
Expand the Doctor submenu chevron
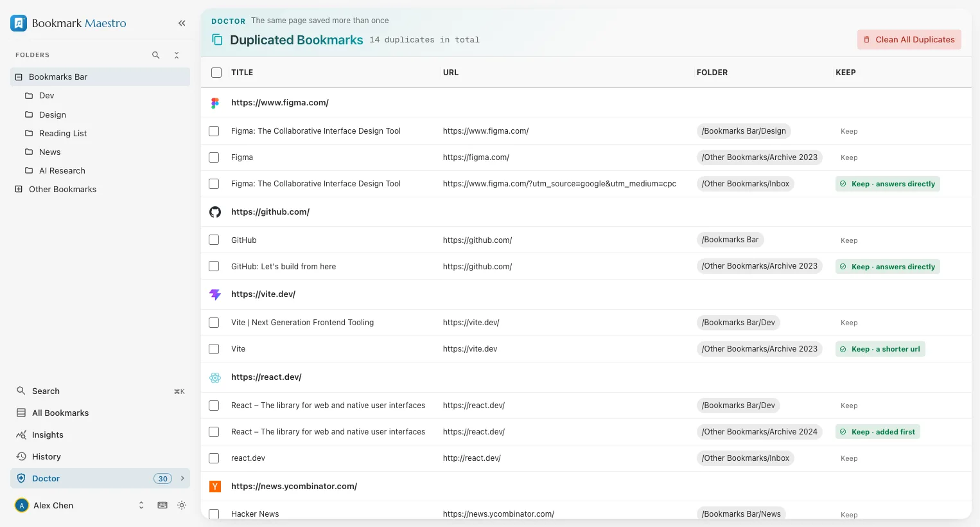click(x=182, y=478)
